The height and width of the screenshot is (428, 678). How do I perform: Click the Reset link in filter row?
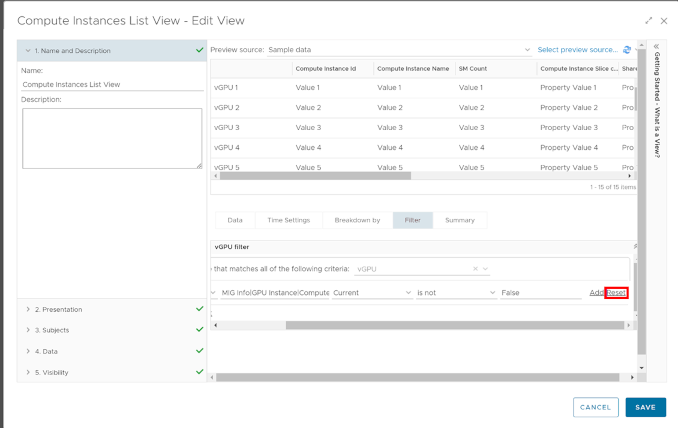click(616, 292)
